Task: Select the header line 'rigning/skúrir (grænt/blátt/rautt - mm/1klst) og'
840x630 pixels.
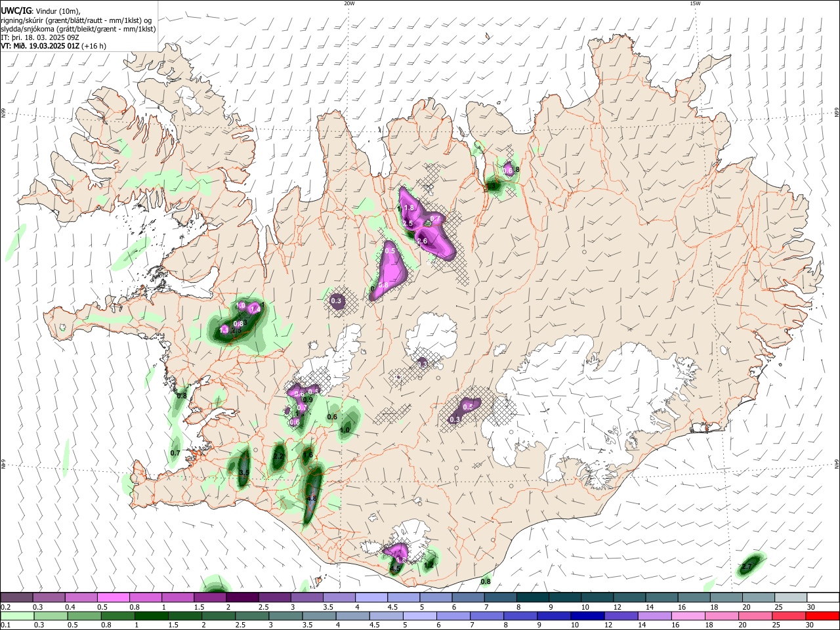Action: [x=76, y=20]
